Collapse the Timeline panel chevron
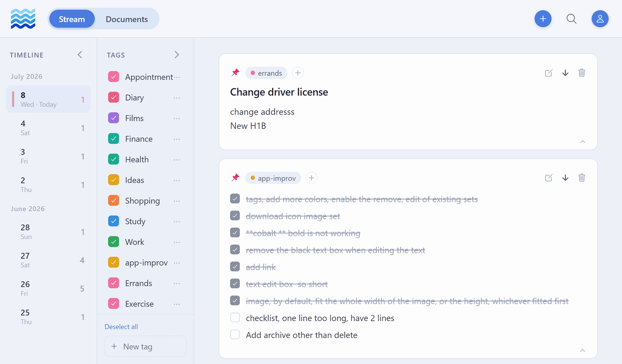 (x=80, y=55)
